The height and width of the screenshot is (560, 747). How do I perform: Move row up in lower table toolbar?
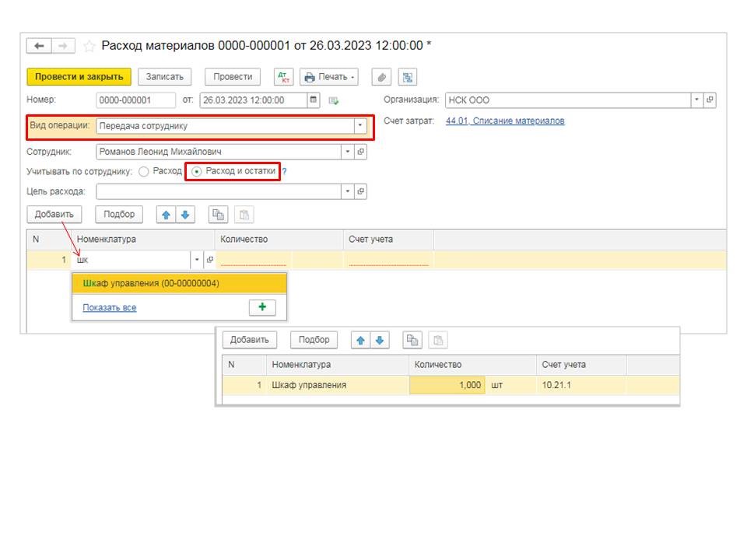(x=360, y=341)
